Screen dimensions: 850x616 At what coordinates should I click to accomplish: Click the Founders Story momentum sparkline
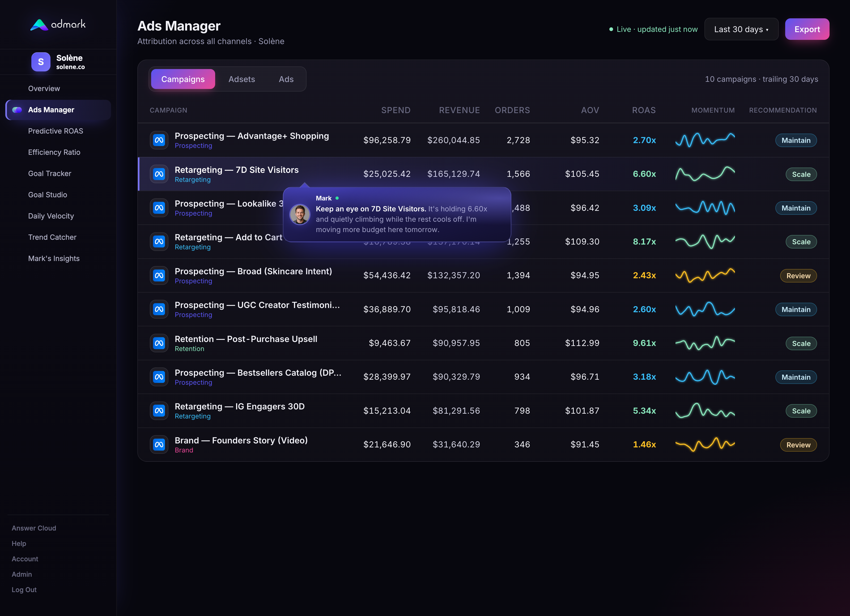705,444
